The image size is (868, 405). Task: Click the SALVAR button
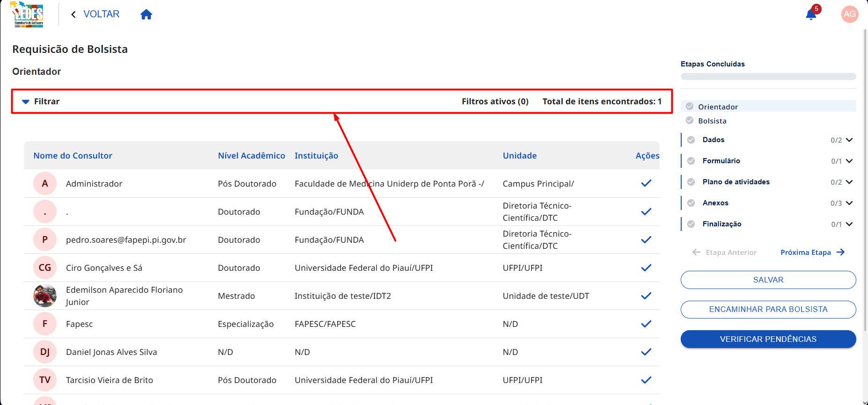[768, 280]
